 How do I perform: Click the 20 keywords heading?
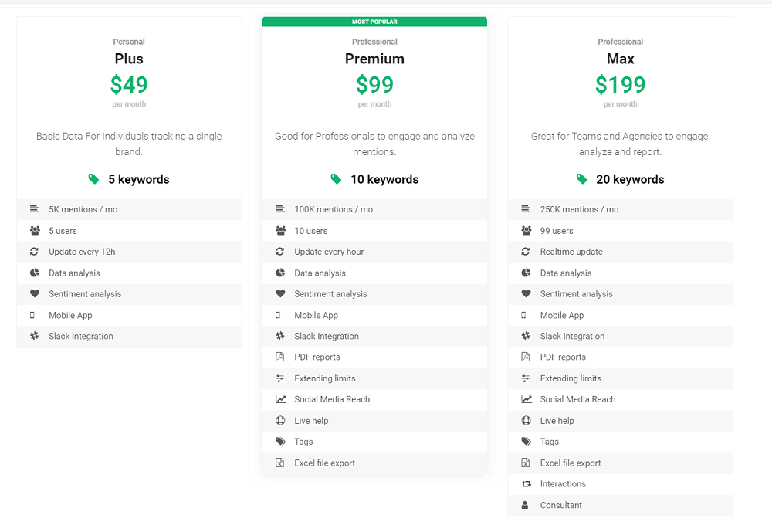630,179
